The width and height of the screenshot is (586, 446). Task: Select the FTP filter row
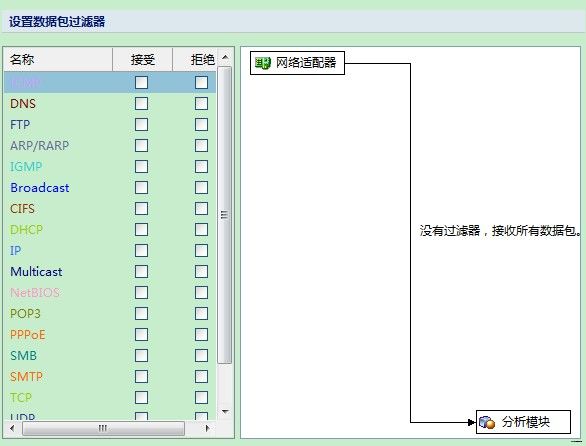110,124
